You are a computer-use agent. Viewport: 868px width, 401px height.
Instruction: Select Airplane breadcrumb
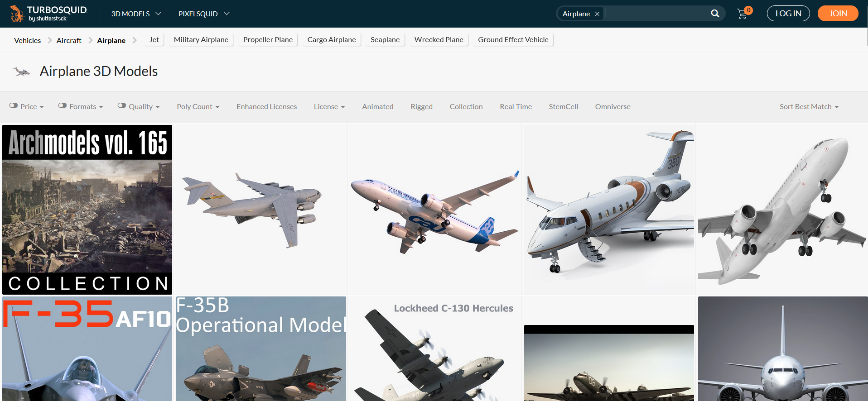(x=111, y=40)
